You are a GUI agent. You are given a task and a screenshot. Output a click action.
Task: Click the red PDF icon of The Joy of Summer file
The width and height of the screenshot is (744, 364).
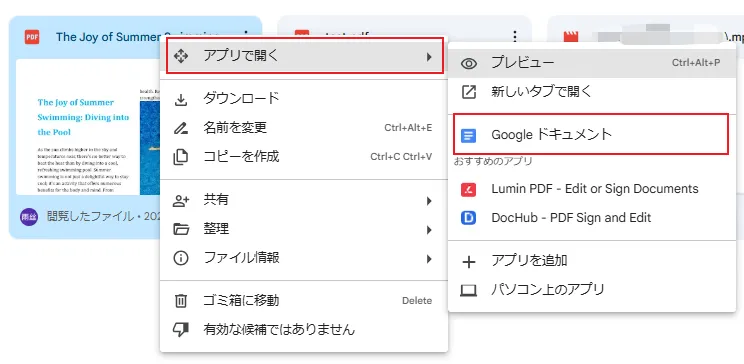[32, 37]
